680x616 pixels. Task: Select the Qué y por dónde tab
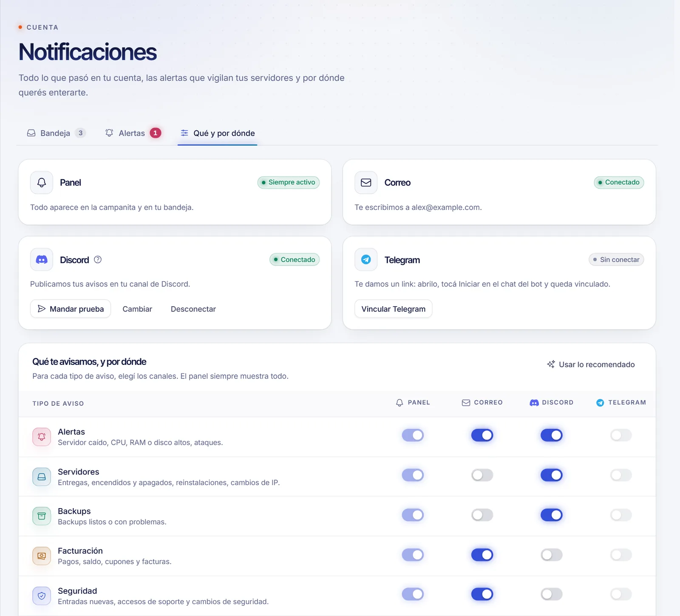point(218,133)
